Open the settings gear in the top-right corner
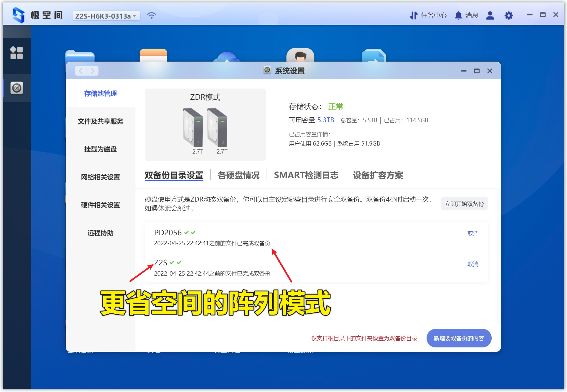 (x=509, y=15)
